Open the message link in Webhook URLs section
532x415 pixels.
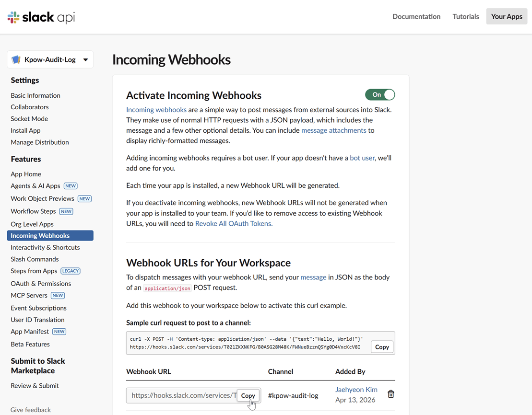tap(313, 277)
